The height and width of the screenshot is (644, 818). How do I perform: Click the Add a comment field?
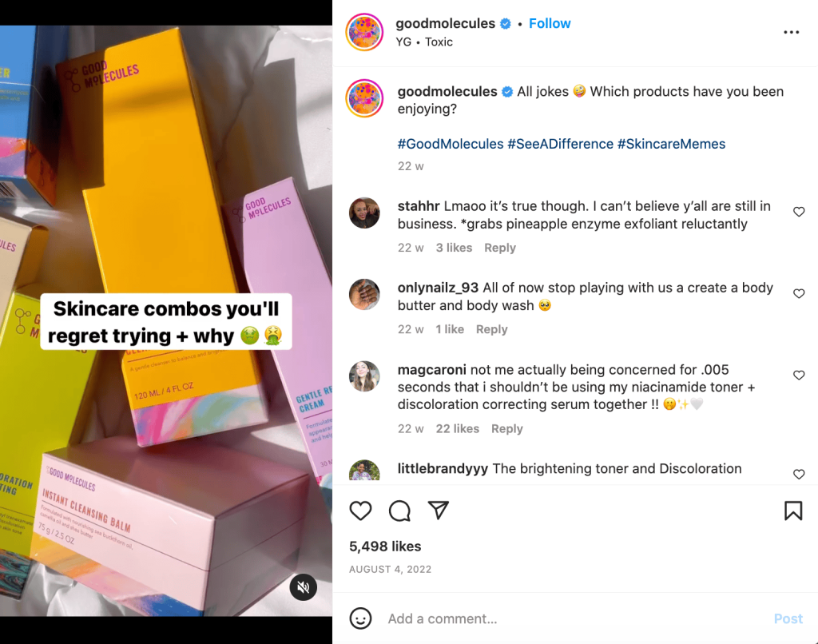point(559,618)
